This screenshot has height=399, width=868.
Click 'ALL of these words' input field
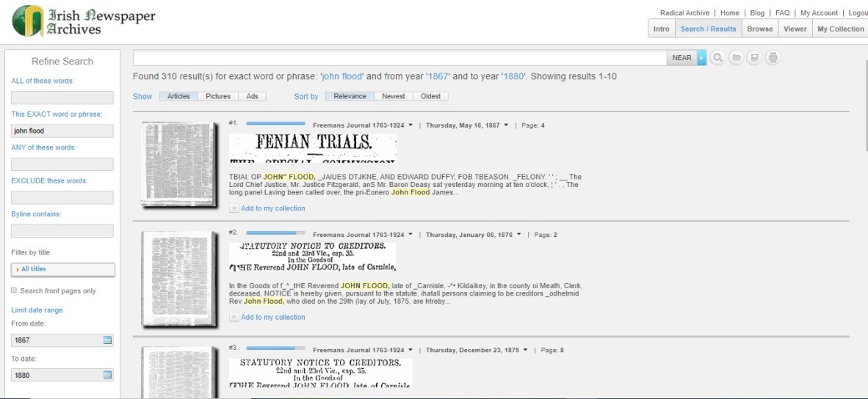point(62,98)
